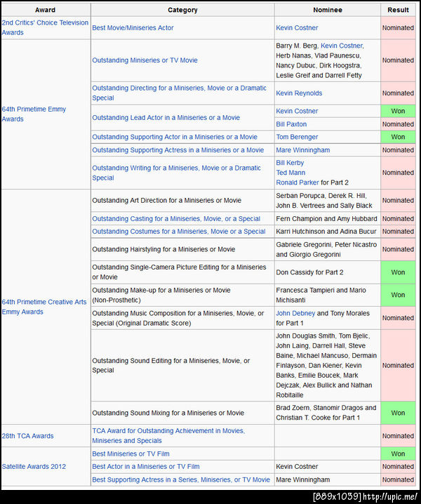This screenshot has height=504, width=421.
Task: Select Outstanding Make-up (Non-Prosthetic) cell
Action: [182, 295]
